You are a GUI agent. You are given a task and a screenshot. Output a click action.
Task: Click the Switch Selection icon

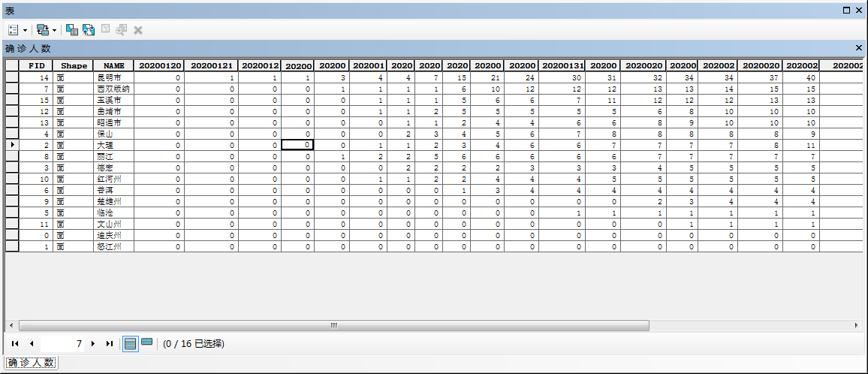point(89,30)
